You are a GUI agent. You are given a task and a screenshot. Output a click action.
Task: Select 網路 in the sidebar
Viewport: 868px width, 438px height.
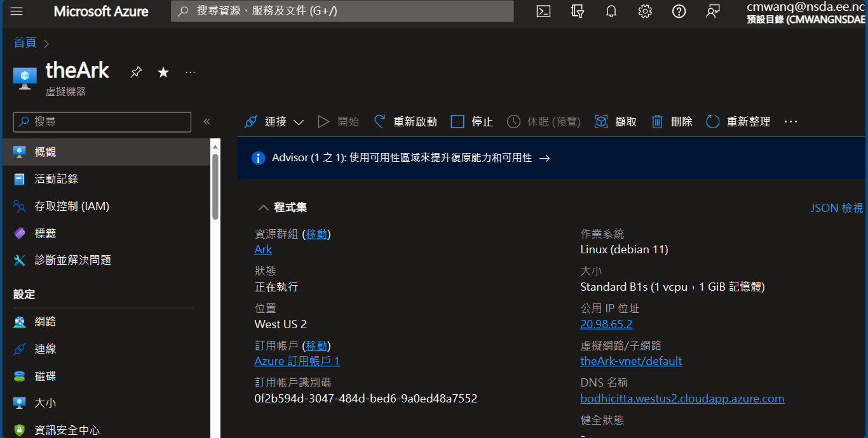coord(105,322)
